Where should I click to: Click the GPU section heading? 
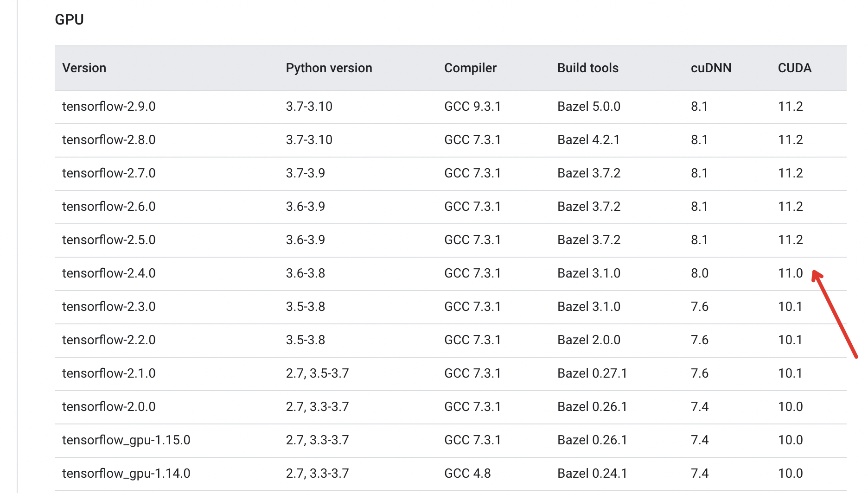tap(69, 19)
